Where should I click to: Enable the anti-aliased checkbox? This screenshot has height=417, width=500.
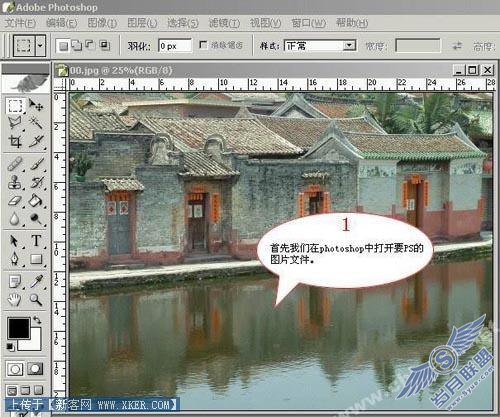(x=203, y=45)
